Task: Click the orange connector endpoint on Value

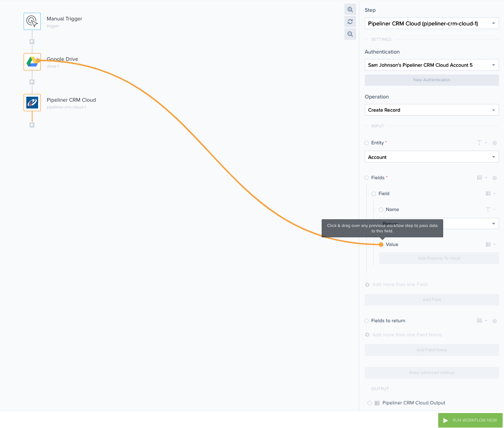Action: click(381, 244)
